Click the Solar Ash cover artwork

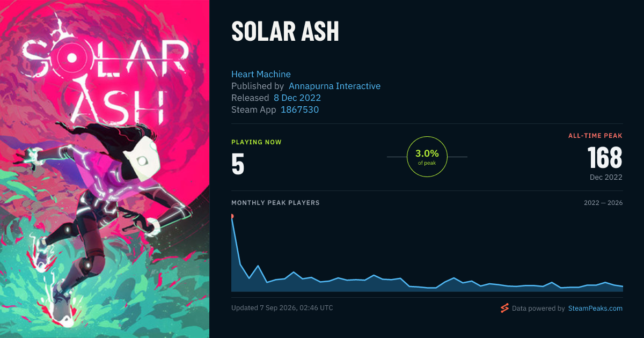pos(105,169)
